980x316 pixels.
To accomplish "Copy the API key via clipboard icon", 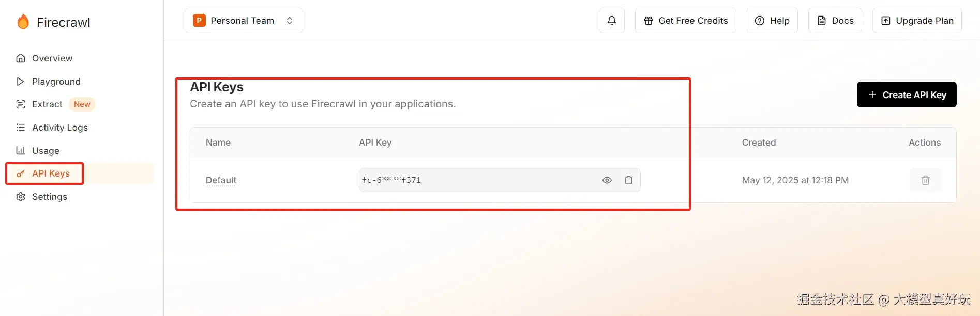I will click(629, 180).
